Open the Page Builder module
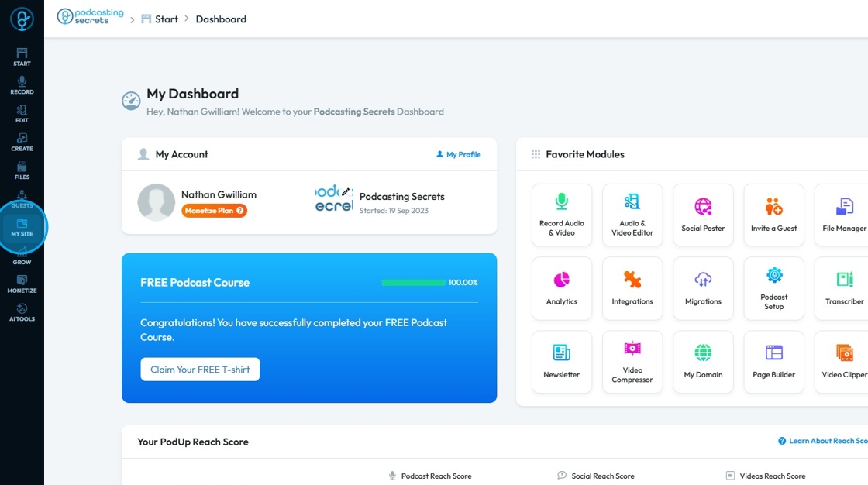The image size is (868, 485). click(774, 362)
